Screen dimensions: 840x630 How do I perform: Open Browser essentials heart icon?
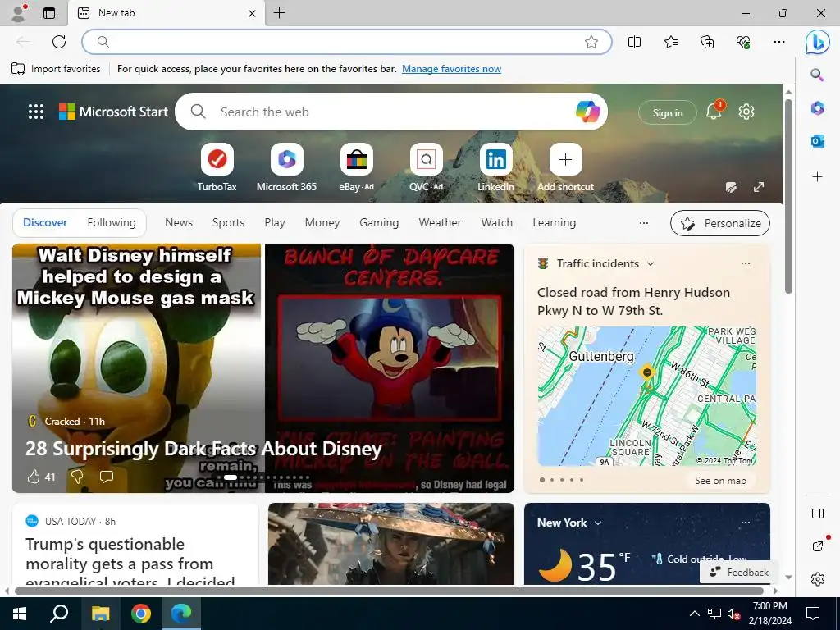[743, 42]
